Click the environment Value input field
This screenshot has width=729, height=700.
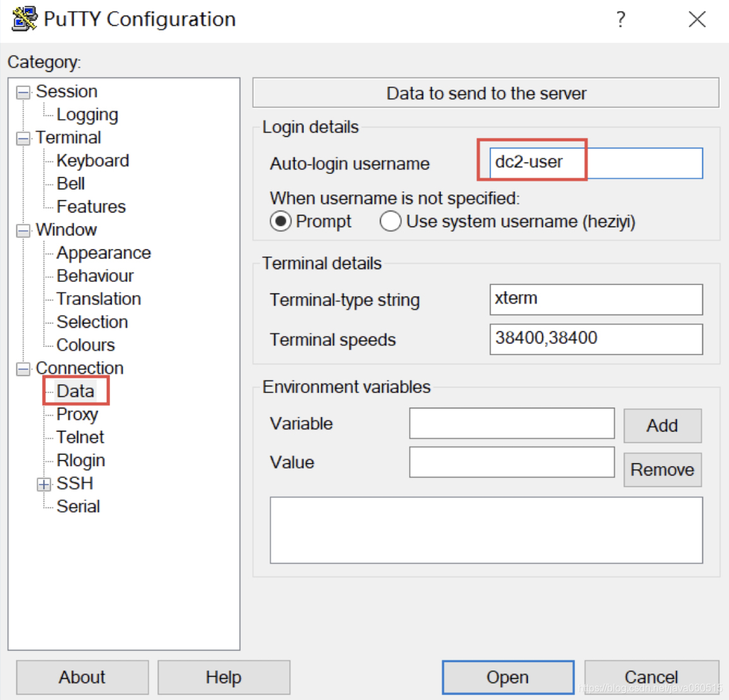pyautogui.click(x=512, y=462)
